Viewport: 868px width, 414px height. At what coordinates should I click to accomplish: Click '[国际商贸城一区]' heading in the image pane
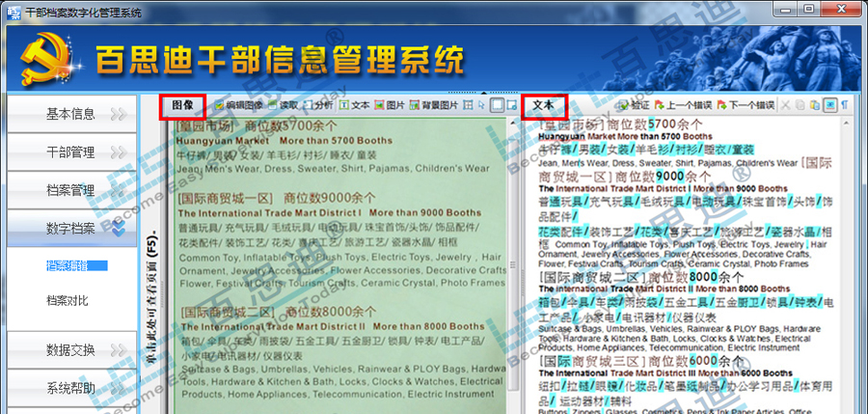(226, 198)
